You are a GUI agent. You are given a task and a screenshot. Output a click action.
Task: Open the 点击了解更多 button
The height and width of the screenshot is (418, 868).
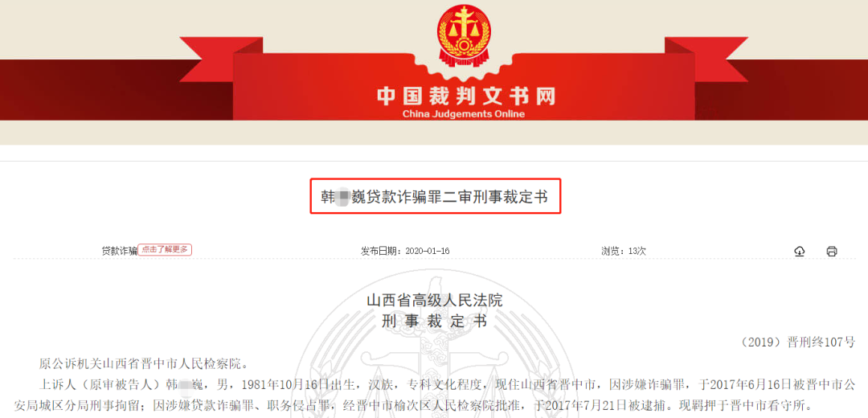(165, 250)
